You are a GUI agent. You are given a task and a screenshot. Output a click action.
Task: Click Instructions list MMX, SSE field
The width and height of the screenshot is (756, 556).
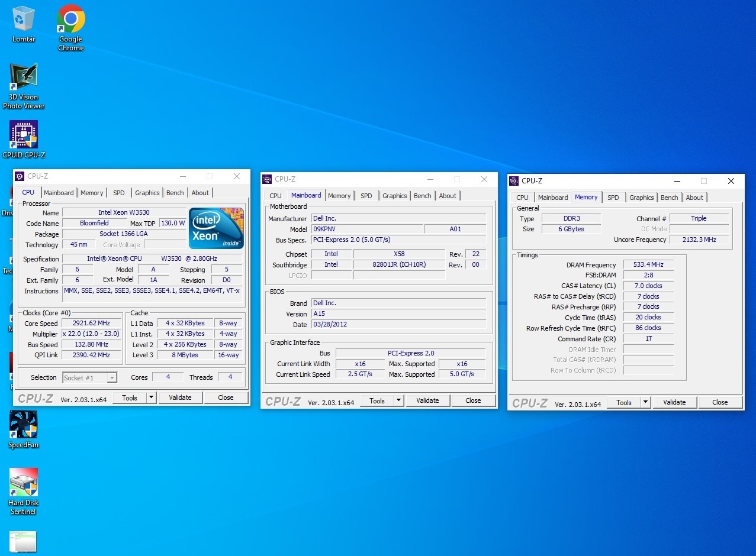pos(152,294)
